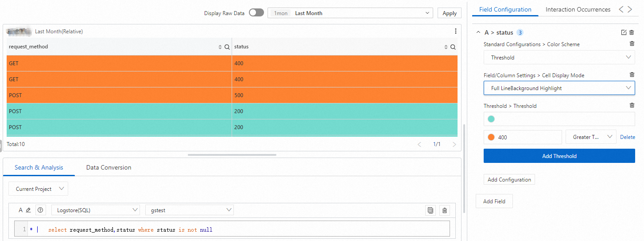
Task: Click the teal base threshold color swatch
Action: 491,119
